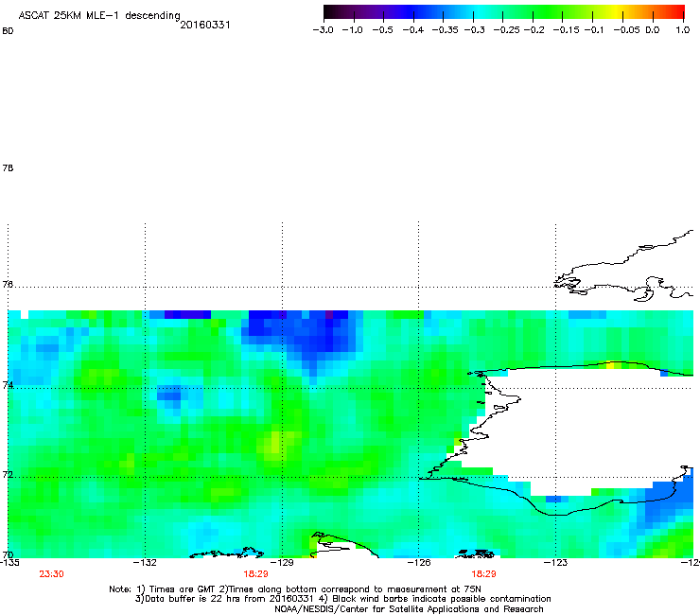
Task: Click the longitude label -129
Action: [x=282, y=563]
